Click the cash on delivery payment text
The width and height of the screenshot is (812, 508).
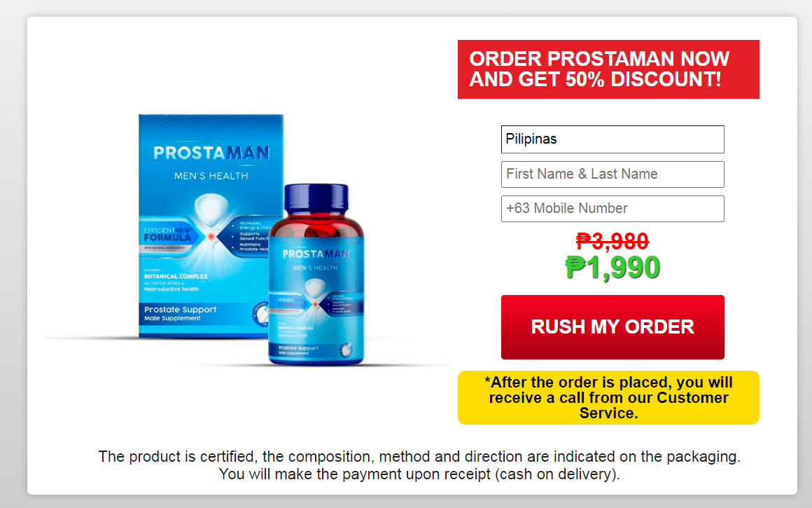pos(419,474)
